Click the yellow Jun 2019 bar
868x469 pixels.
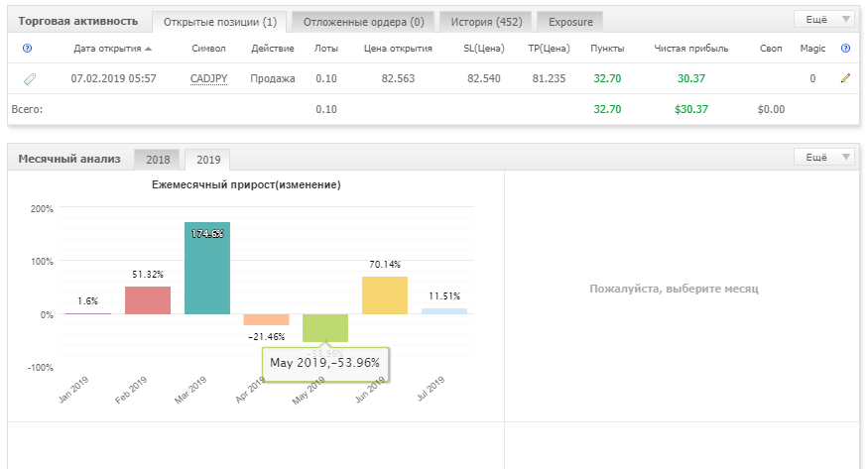click(385, 295)
